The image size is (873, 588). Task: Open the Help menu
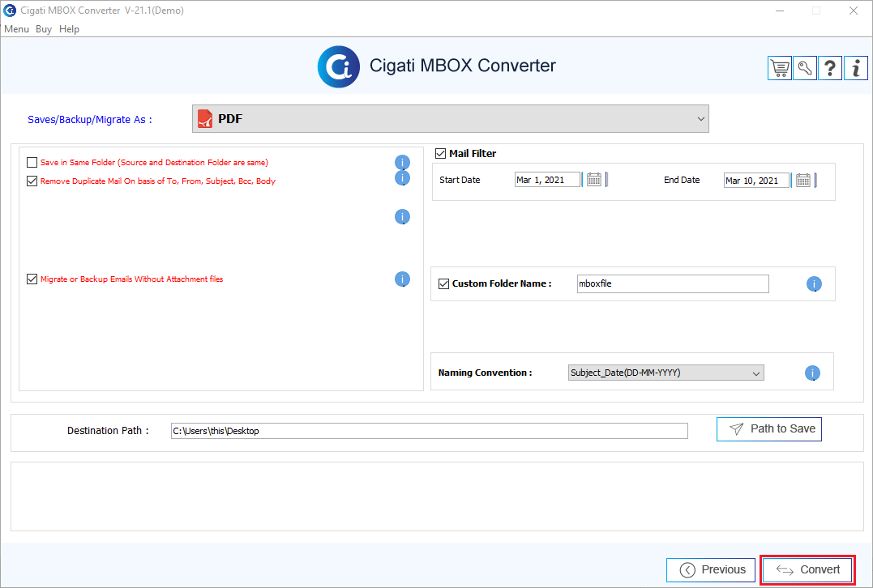point(69,29)
